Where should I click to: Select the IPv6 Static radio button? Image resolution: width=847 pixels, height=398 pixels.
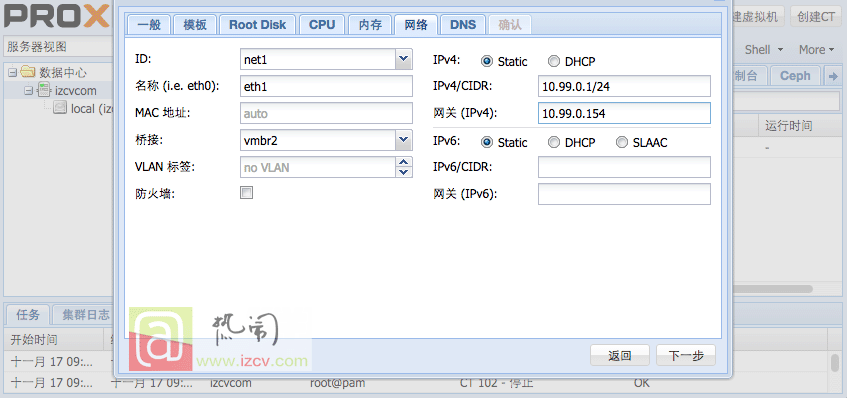[487, 143]
